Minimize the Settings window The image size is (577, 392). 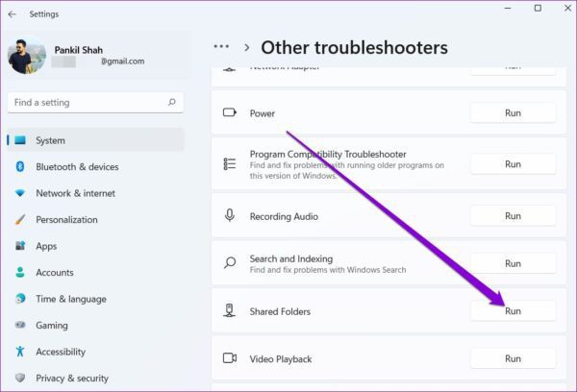coord(508,8)
